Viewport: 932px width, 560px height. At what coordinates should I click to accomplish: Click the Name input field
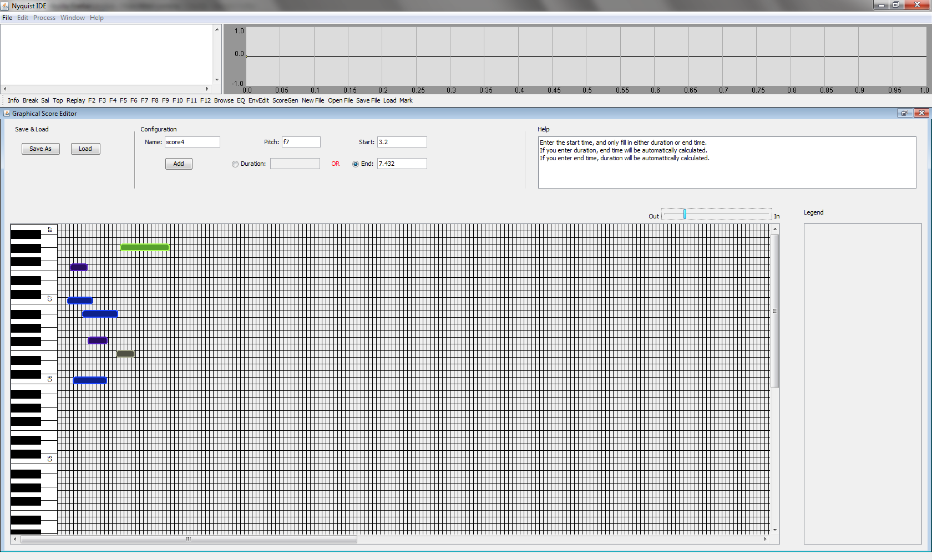pyautogui.click(x=192, y=142)
